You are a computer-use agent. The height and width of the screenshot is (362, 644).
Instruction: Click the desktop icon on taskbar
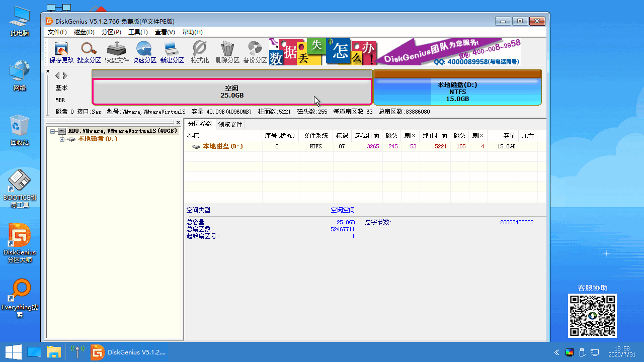click(34, 352)
